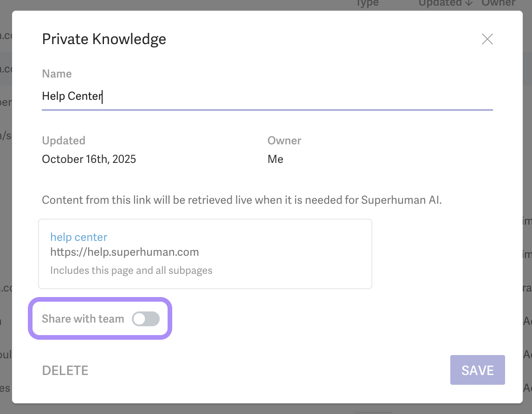Click the Owner value Me

point(275,159)
